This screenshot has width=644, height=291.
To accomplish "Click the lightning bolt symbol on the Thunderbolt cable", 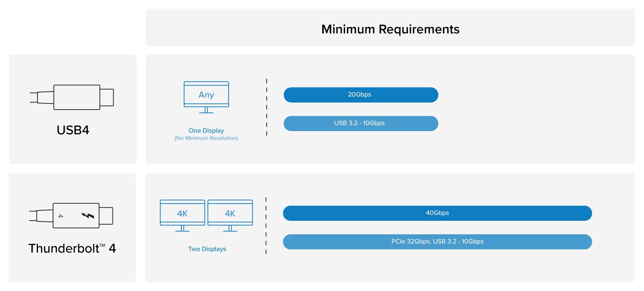I will [87, 216].
